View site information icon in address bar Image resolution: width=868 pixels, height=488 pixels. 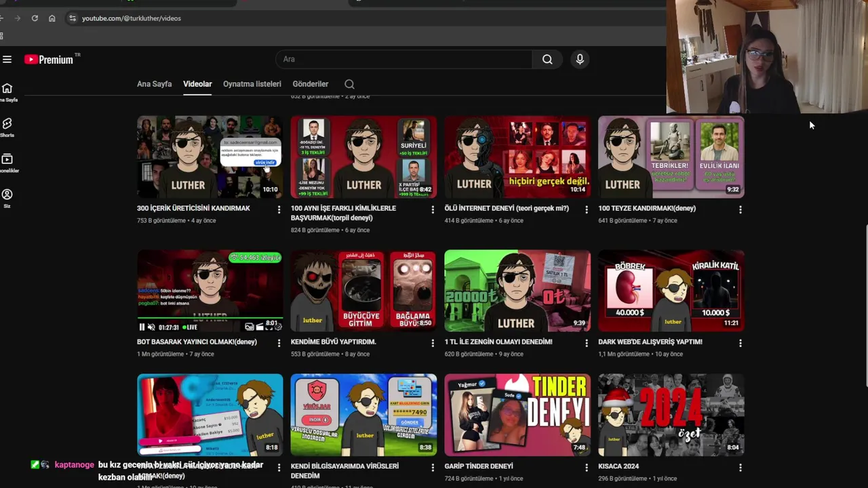click(x=72, y=18)
